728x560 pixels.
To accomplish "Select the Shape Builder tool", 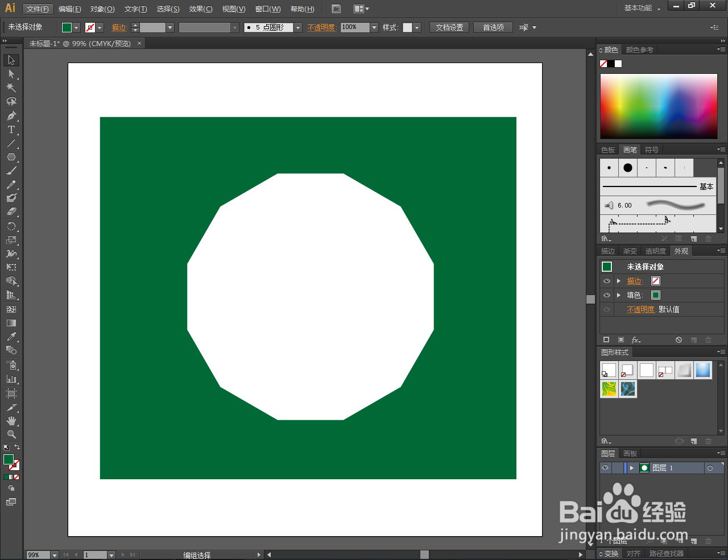I will click(11, 281).
